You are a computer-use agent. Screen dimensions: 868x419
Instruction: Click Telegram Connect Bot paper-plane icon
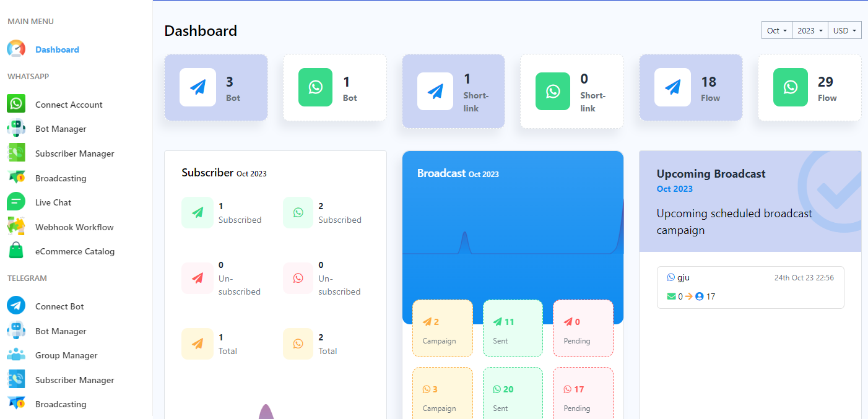point(16,306)
